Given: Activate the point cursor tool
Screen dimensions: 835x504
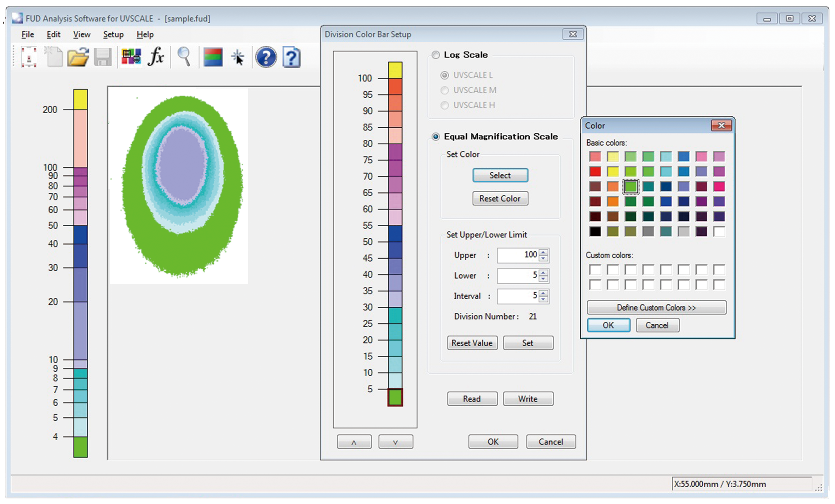Looking at the screenshot, I should [x=238, y=57].
